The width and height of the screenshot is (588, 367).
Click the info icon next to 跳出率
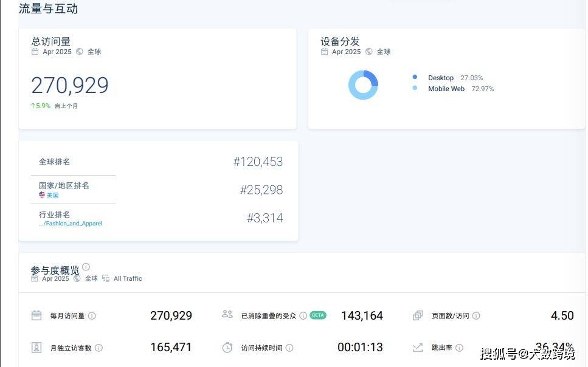coord(459,348)
